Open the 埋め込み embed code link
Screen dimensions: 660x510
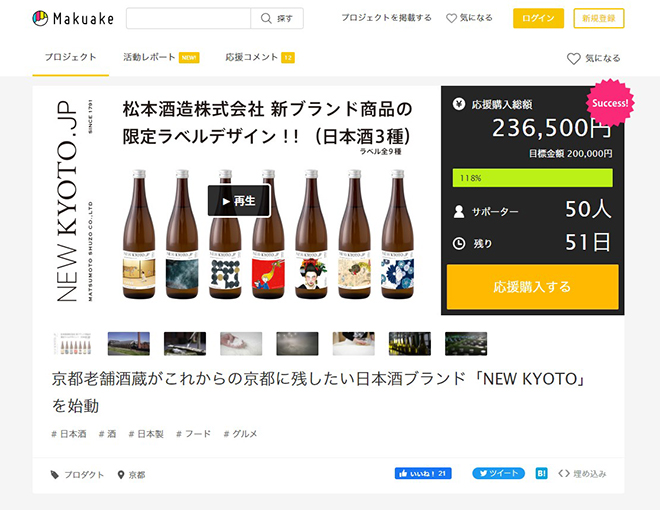[x=582, y=474]
